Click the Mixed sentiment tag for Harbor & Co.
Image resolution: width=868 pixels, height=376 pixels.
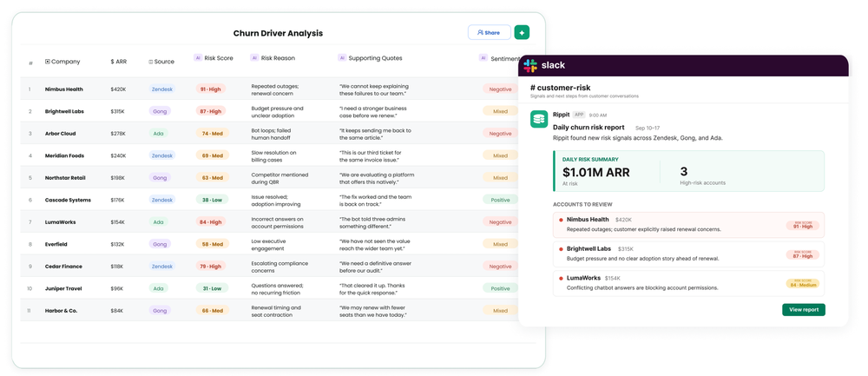[x=500, y=310]
